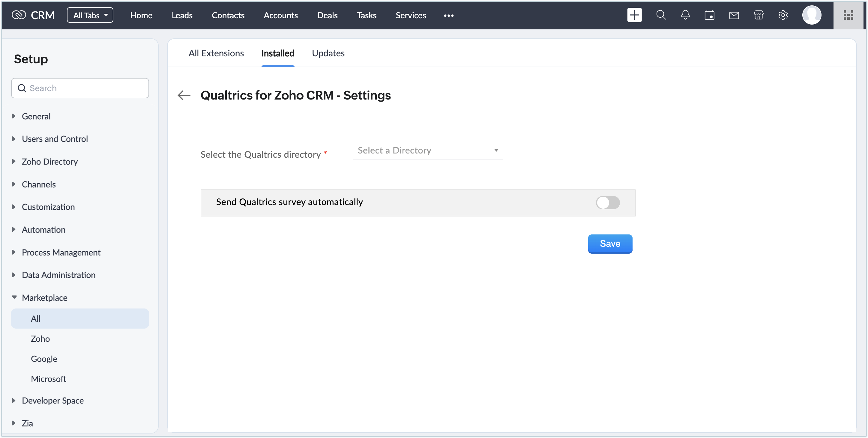
Task: Open the All Tabs dropdown
Action: click(90, 15)
